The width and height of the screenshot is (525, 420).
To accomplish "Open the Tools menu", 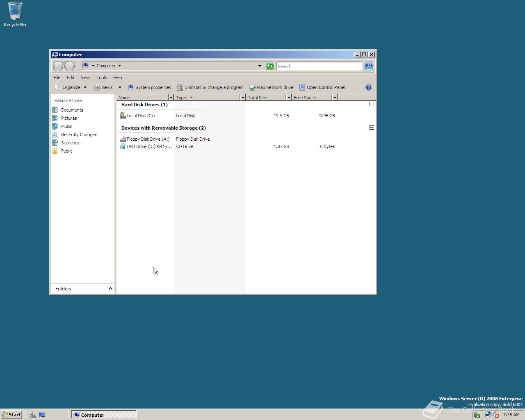I will click(x=101, y=78).
